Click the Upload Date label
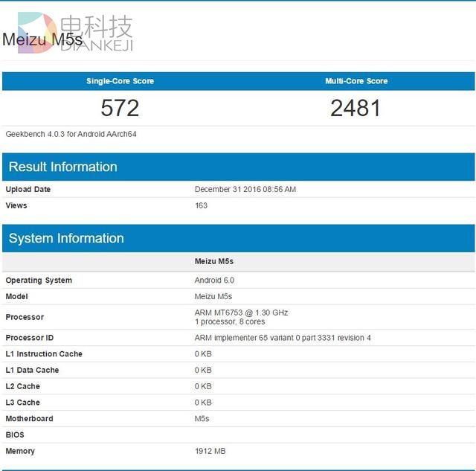 coord(28,189)
